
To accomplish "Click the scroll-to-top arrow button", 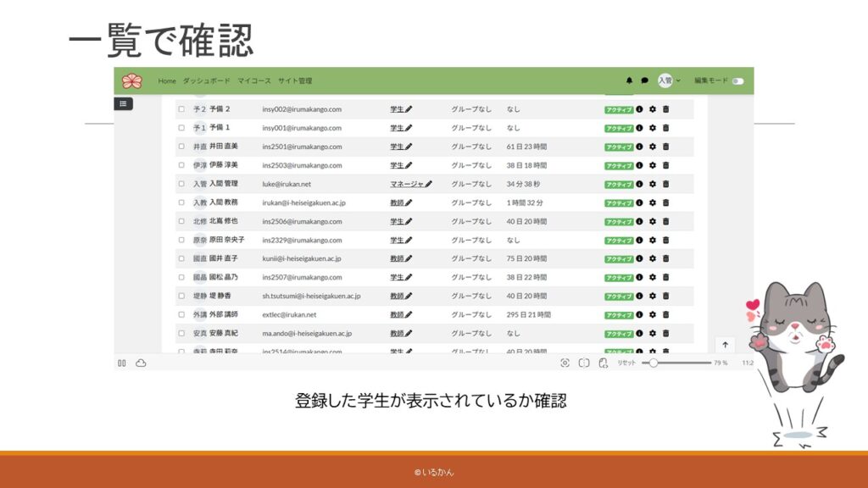I will 725,345.
